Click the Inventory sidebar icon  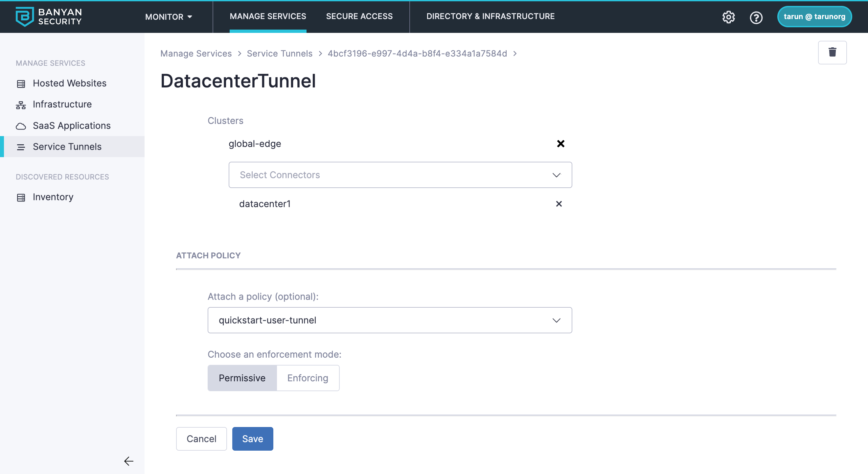click(x=21, y=198)
